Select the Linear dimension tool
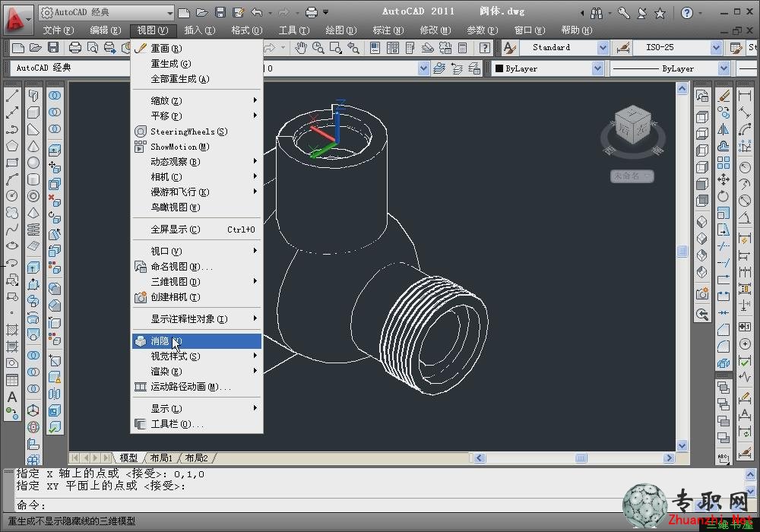 [x=745, y=96]
